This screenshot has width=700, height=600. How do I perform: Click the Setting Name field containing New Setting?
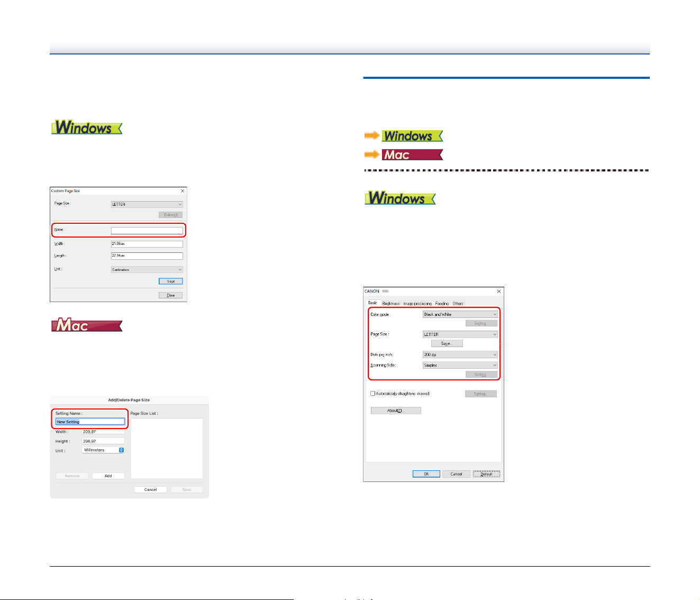point(90,422)
